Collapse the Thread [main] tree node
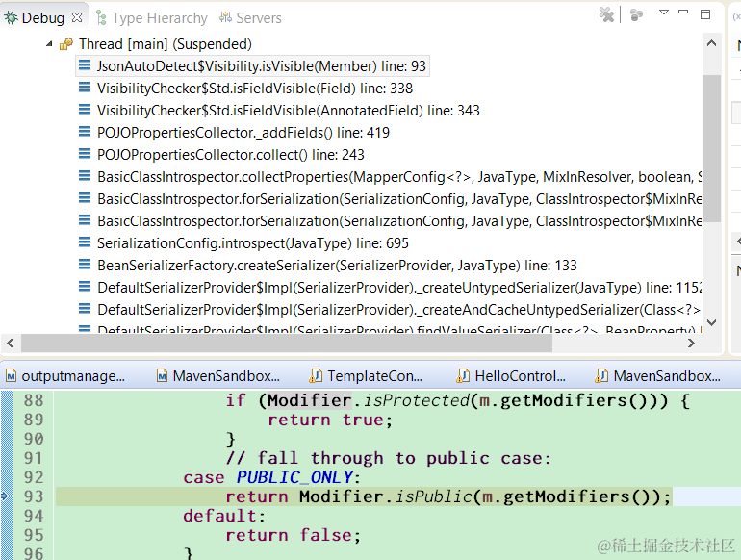 [49, 44]
